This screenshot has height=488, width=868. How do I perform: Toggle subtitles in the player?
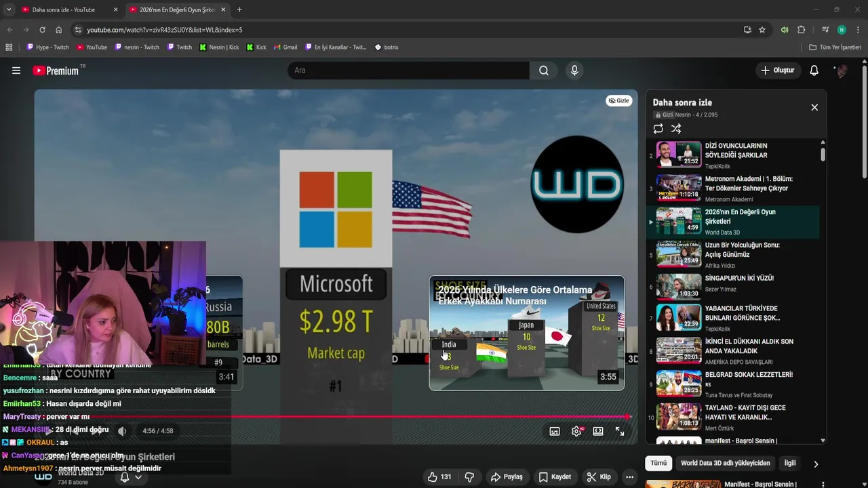pyautogui.click(x=555, y=431)
